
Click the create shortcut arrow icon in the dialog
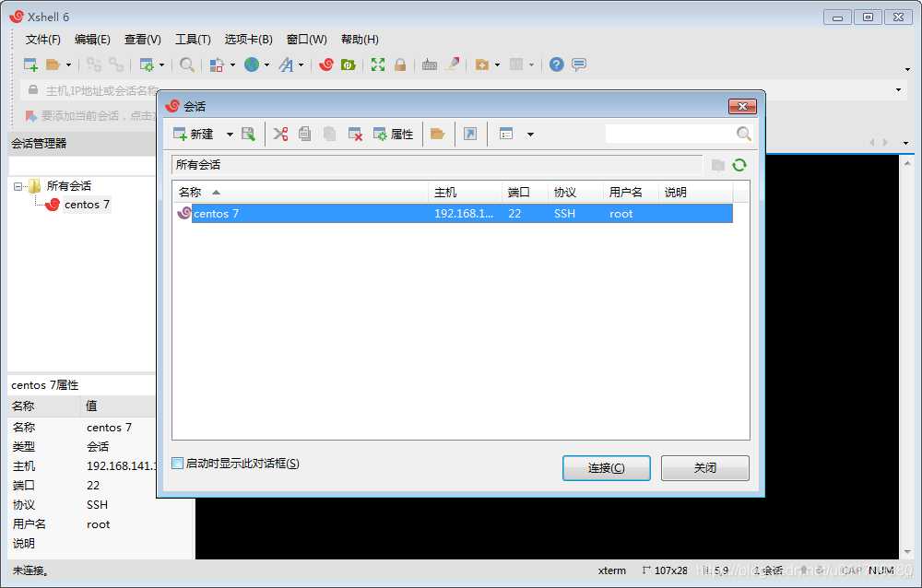pyautogui.click(x=470, y=134)
